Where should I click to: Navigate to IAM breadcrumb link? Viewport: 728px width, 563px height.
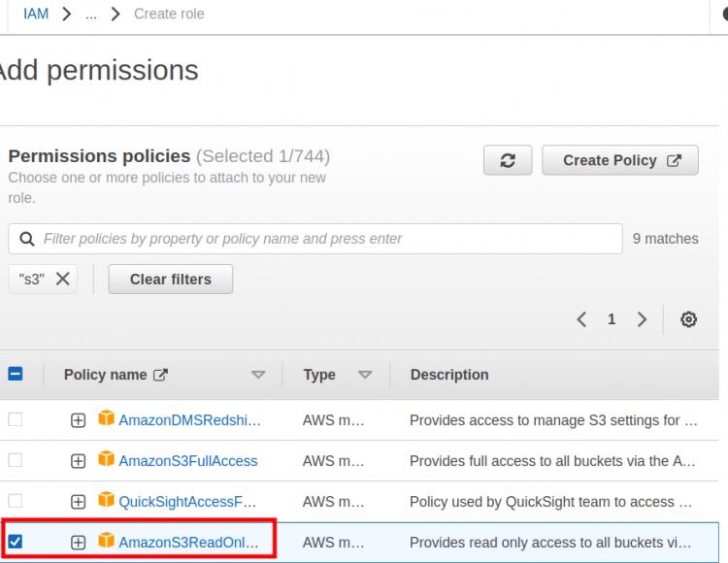coord(36,15)
